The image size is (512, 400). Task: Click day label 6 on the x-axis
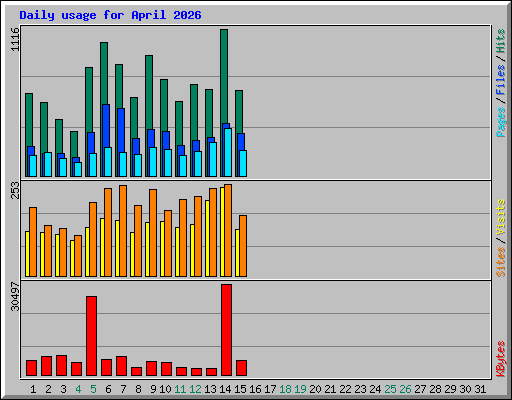click(x=108, y=389)
